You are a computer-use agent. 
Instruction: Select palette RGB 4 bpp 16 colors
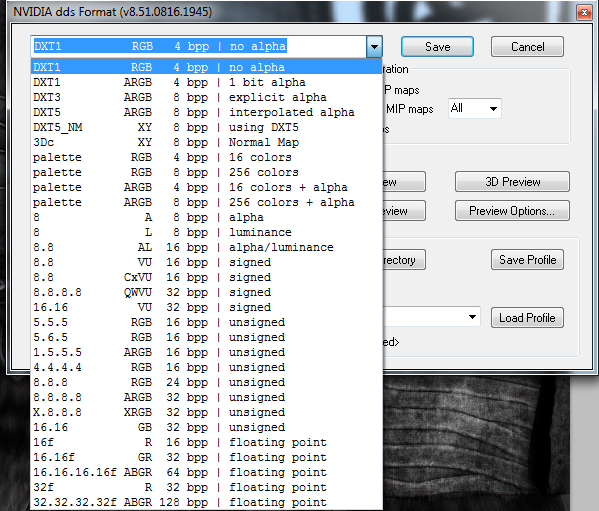(x=206, y=157)
